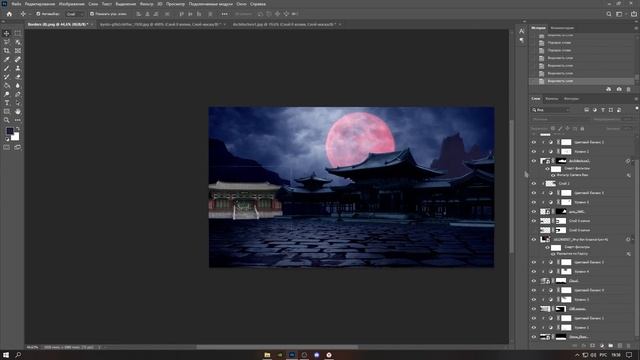
Task: Select the Lasso tool
Action: click(x=7, y=42)
